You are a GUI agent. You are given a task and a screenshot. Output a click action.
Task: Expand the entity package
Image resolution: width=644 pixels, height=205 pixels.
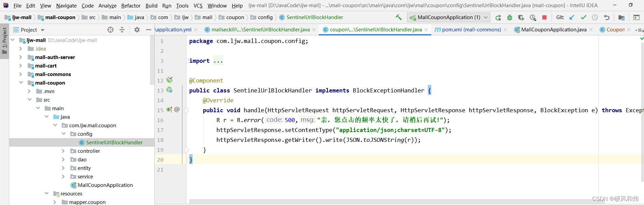coord(63,168)
